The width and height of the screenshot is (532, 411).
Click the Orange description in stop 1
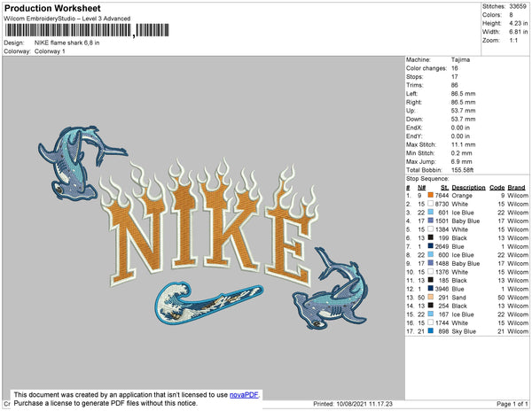462,195
